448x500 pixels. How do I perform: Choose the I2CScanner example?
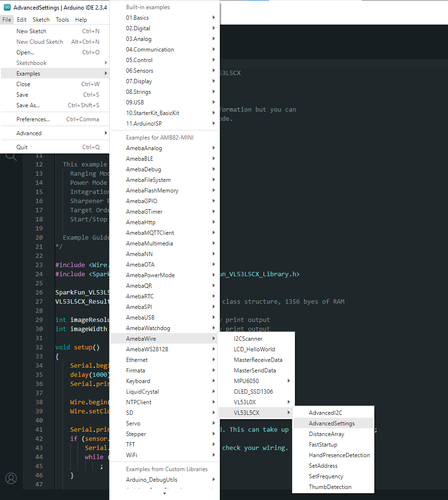[248, 339]
